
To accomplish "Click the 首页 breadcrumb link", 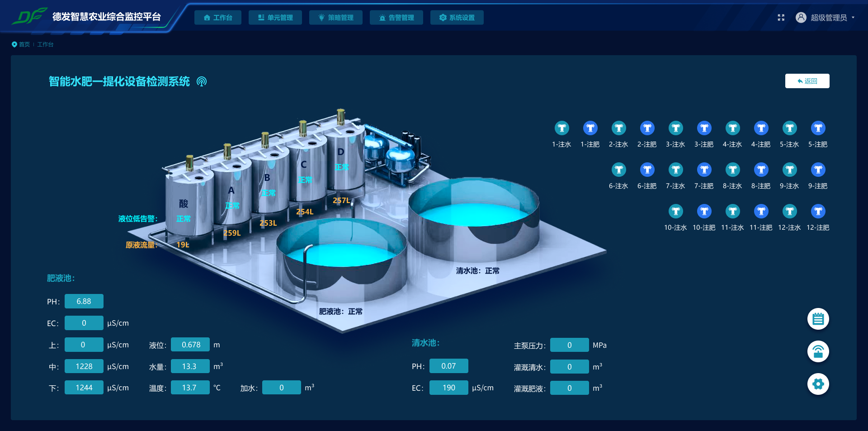I will 24,44.
